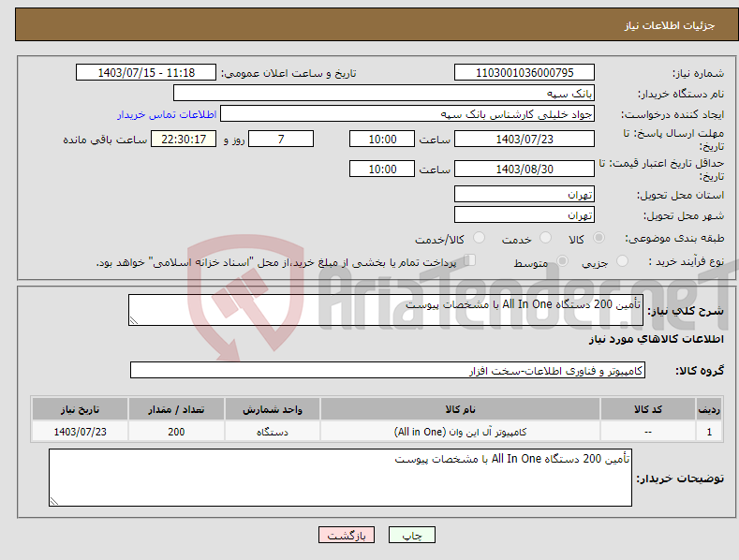Click the price validity 10:00 time field

(x=382, y=169)
